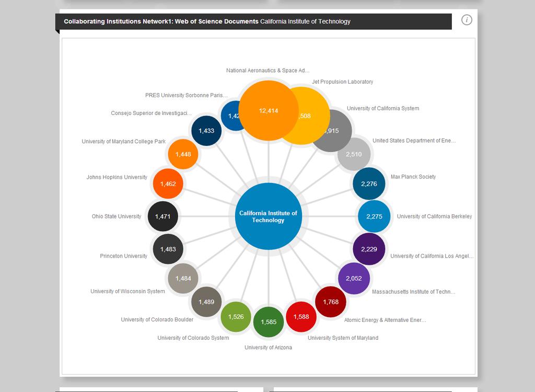Screen dimensions: 535x392
Task: Click the 'Ohio State University' label text
Action: (x=117, y=216)
